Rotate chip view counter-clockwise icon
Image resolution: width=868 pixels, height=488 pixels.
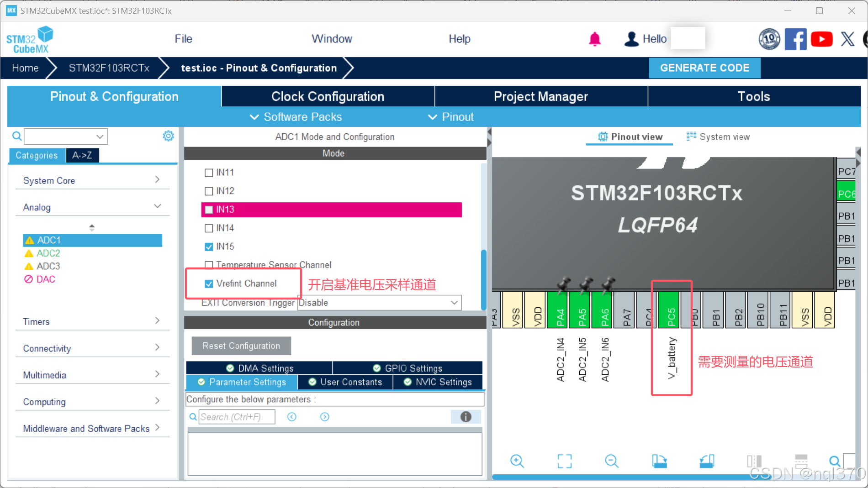pos(707,461)
